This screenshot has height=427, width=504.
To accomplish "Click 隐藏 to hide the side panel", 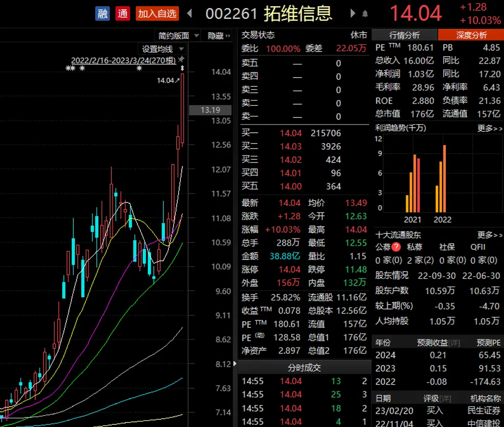I will click(x=215, y=36).
